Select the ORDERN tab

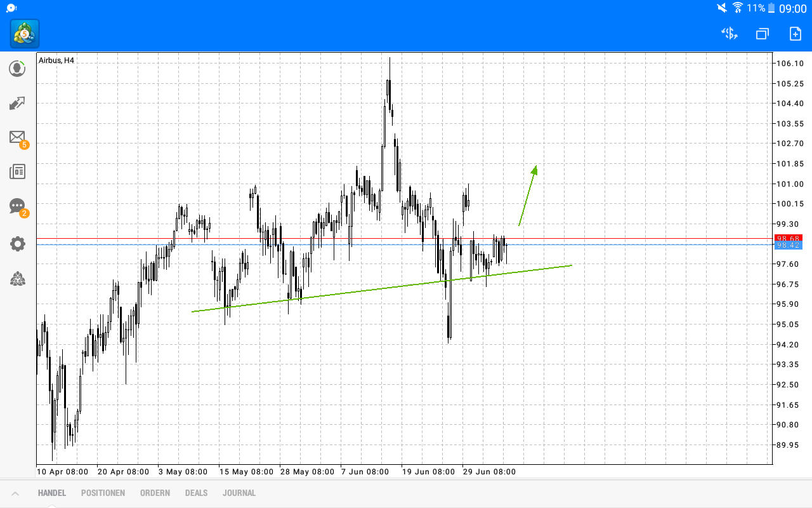[x=155, y=493]
